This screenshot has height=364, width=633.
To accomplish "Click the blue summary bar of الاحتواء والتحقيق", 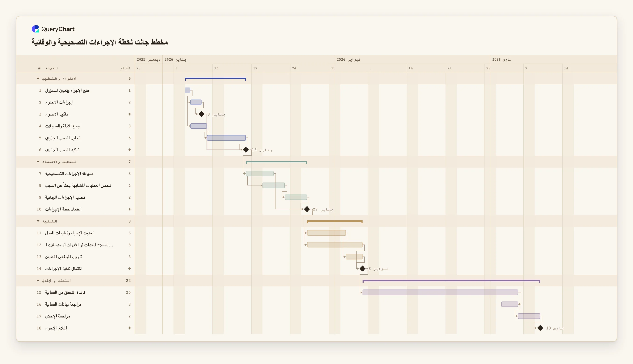I will click(x=215, y=79).
